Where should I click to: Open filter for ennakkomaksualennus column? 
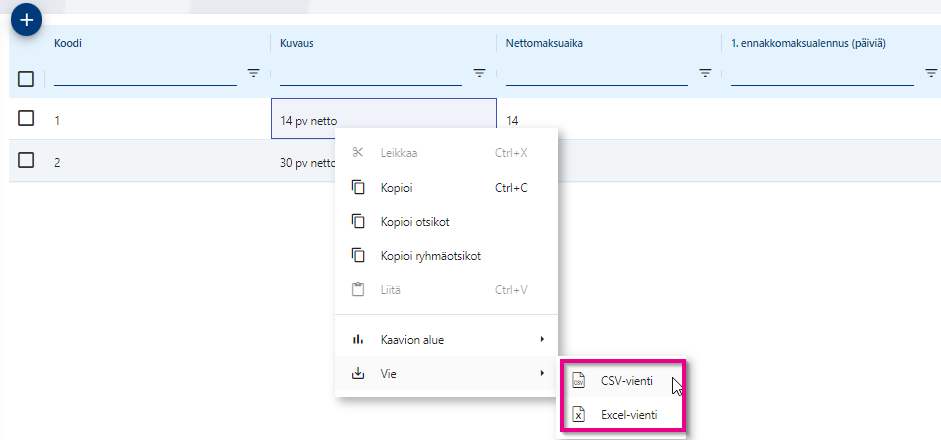(x=930, y=73)
